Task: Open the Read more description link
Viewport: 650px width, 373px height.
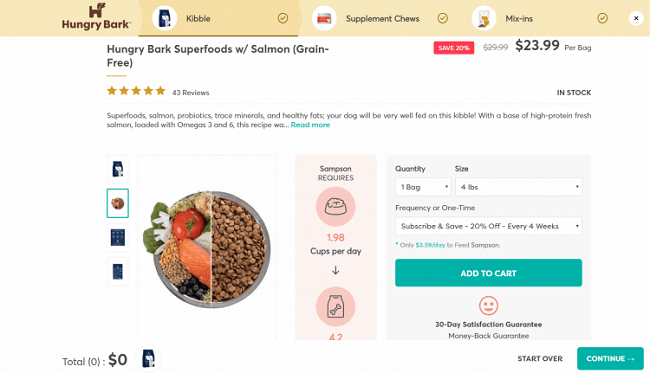Action: click(x=310, y=125)
